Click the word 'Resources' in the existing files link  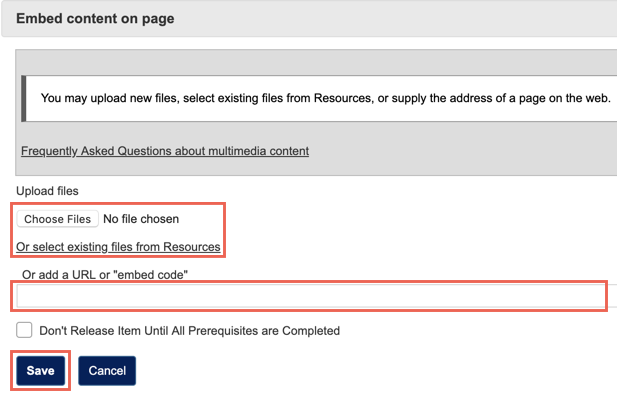(x=190, y=247)
